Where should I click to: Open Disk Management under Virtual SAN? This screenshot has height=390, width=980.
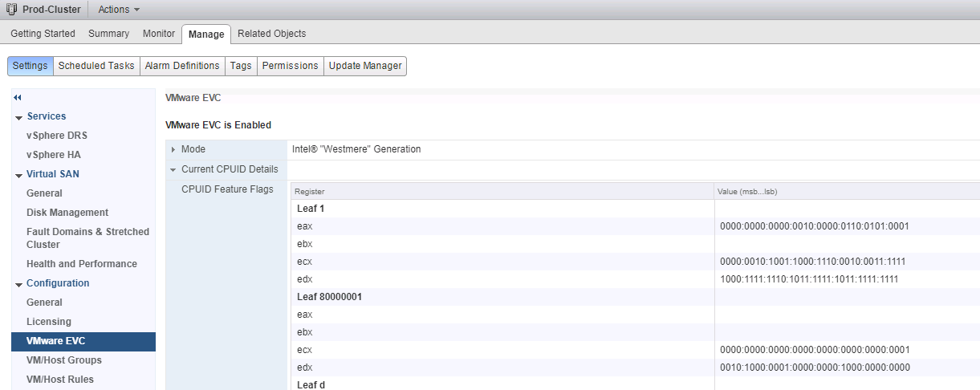point(67,213)
